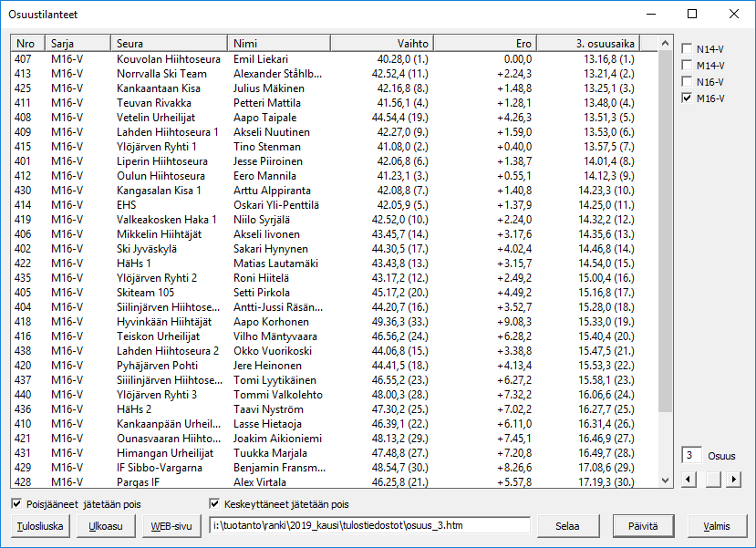
Task: Click the left arrow of Osuus scroller
Action: [689, 479]
